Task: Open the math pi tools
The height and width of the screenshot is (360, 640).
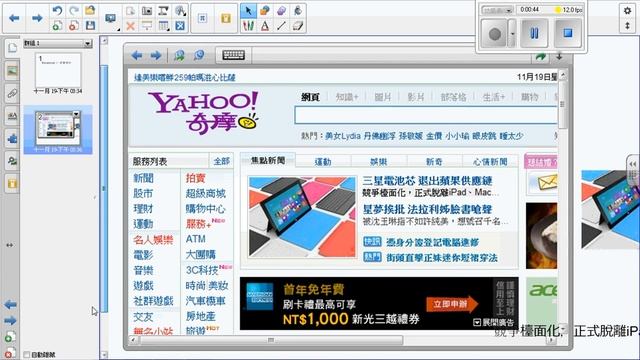Action: tap(202, 18)
